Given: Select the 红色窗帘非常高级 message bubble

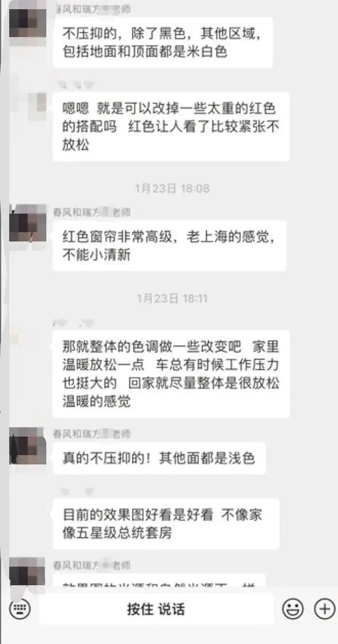Looking at the screenshot, I should tap(169, 246).
